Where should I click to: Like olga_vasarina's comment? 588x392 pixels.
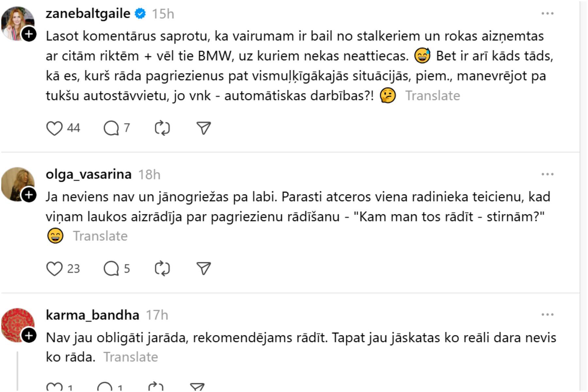tap(54, 269)
